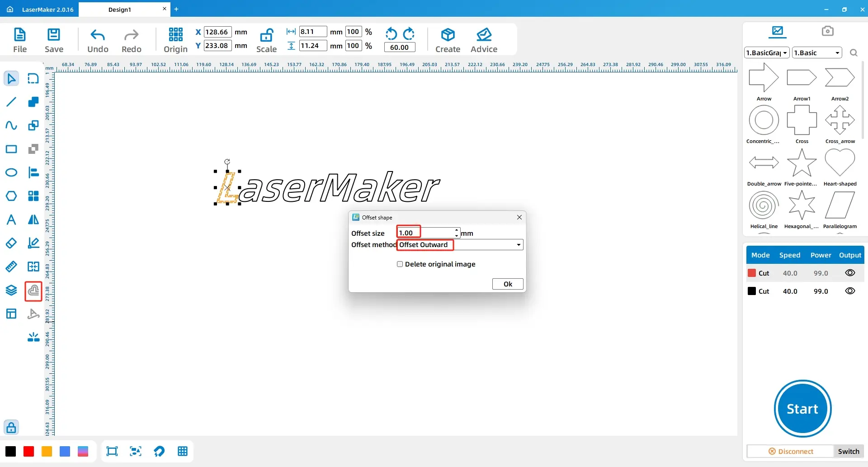Viewport: 868px width, 467px height.
Task: Add a new design tab
Action: click(176, 9)
